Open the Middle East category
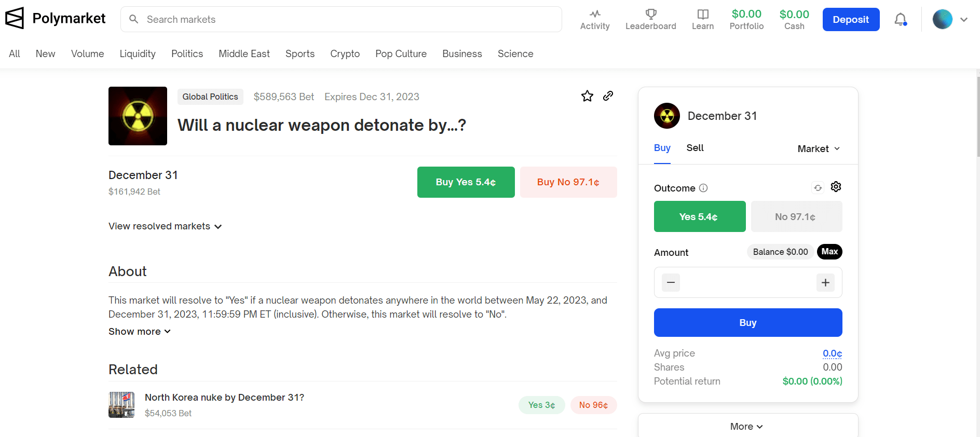This screenshot has width=980, height=437. 244,53
